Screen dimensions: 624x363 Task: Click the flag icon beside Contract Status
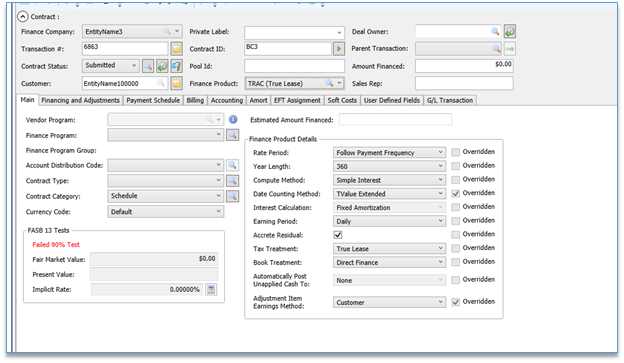point(177,66)
